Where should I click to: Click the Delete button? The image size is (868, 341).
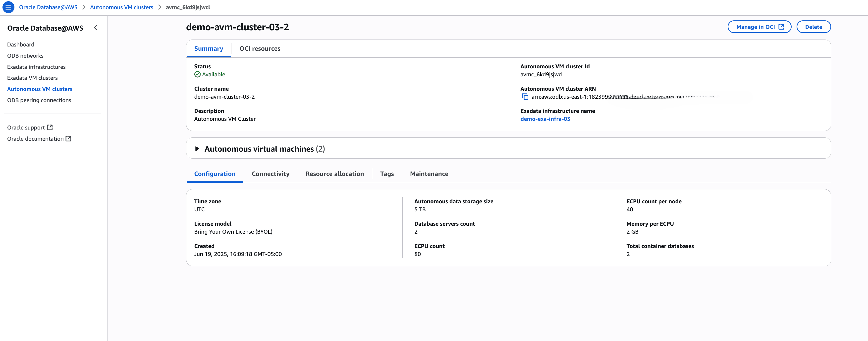coord(814,27)
